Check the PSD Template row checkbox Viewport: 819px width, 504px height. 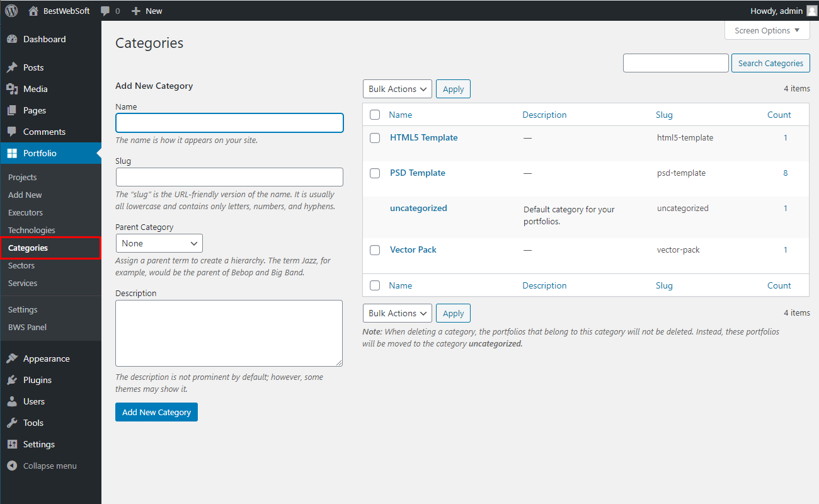click(375, 173)
